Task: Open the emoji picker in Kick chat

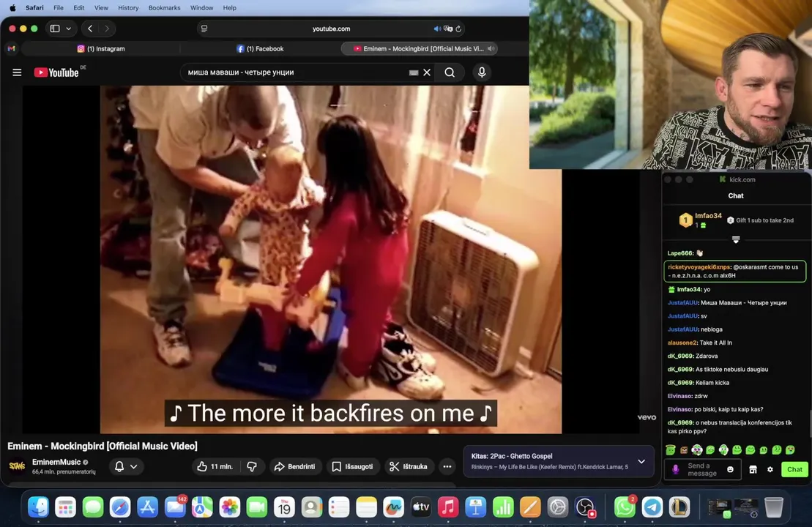Action: tap(730, 469)
